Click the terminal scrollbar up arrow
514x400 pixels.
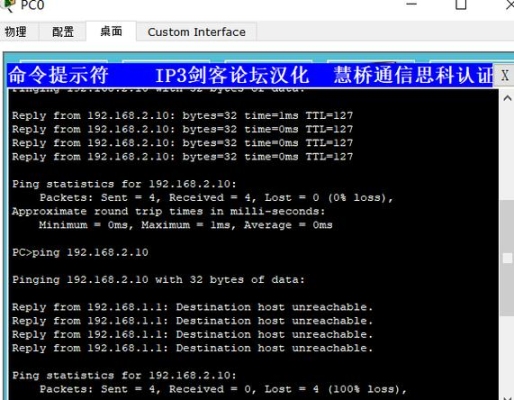(x=507, y=98)
